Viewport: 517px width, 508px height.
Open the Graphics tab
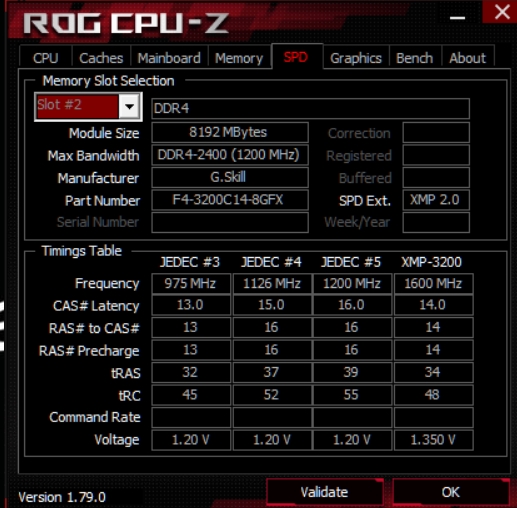tap(356, 58)
